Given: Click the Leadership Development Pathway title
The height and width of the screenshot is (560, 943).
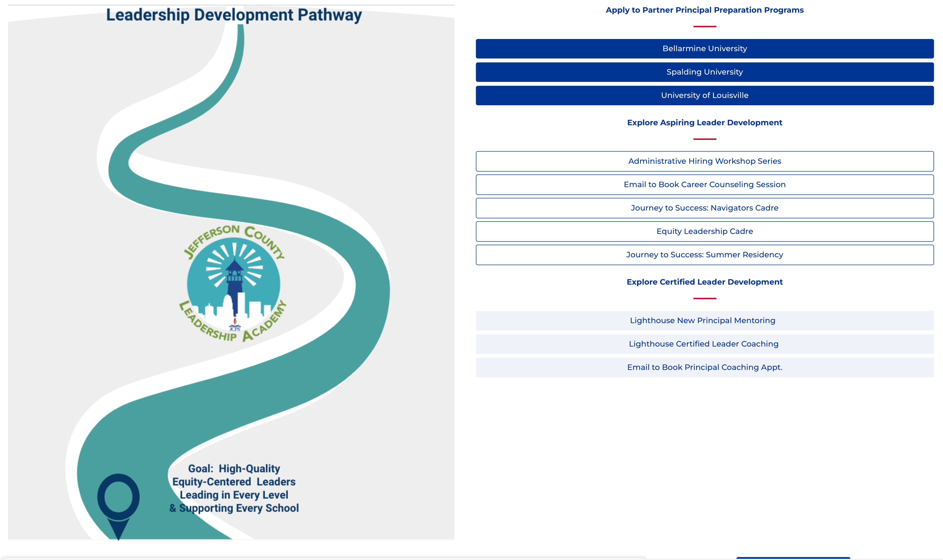Looking at the screenshot, I should pyautogui.click(x=234, y=15).
